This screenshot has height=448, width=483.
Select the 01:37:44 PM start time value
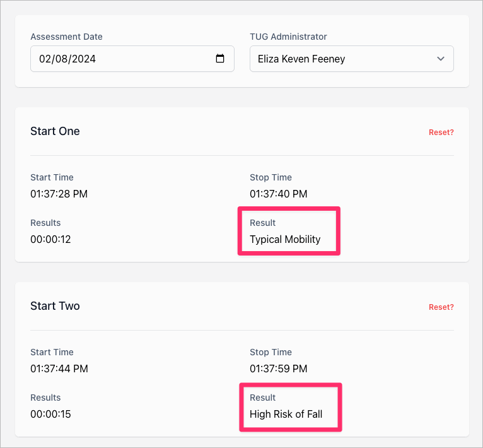59,368
